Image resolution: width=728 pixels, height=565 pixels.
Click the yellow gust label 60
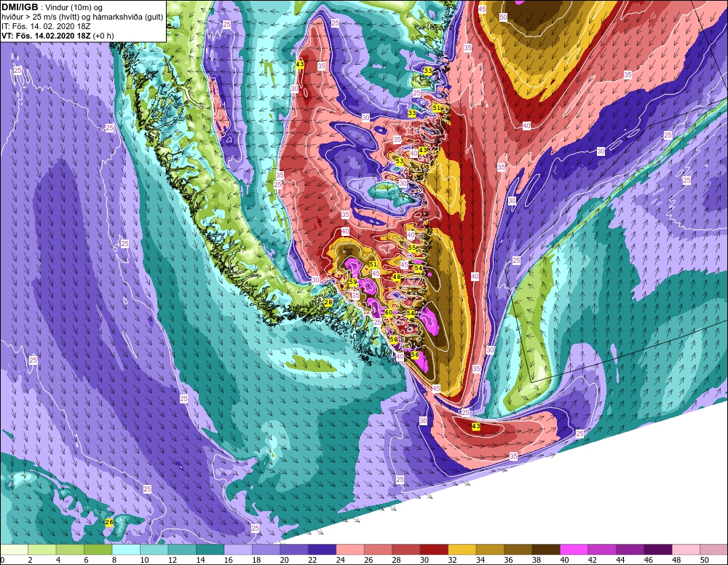click(x=389, y=313)
